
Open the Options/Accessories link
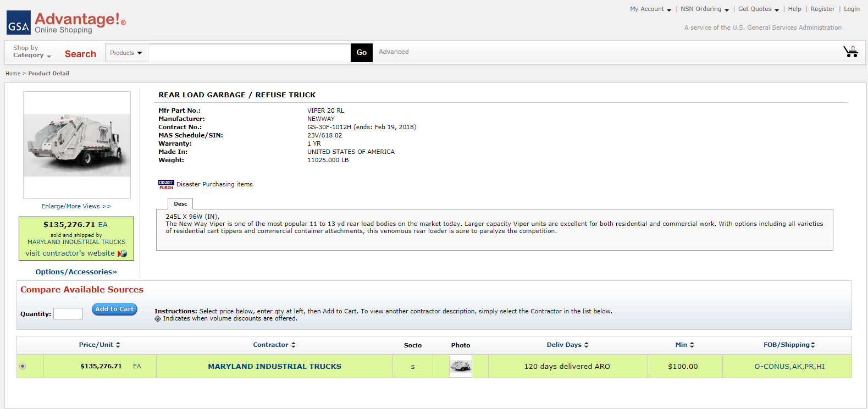pos(76,272)
